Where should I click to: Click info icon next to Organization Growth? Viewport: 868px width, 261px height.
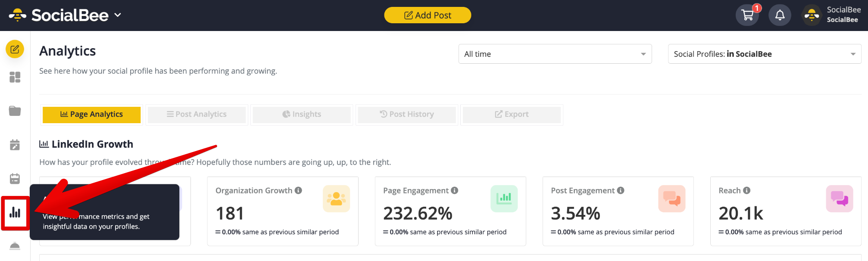click(298, 190)
